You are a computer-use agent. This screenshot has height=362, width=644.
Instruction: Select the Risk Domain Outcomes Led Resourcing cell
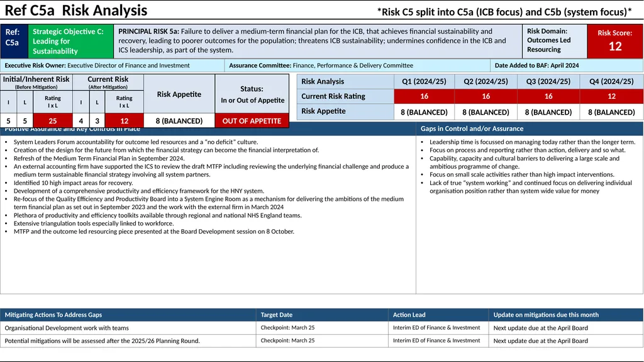(x=555, y=41)
